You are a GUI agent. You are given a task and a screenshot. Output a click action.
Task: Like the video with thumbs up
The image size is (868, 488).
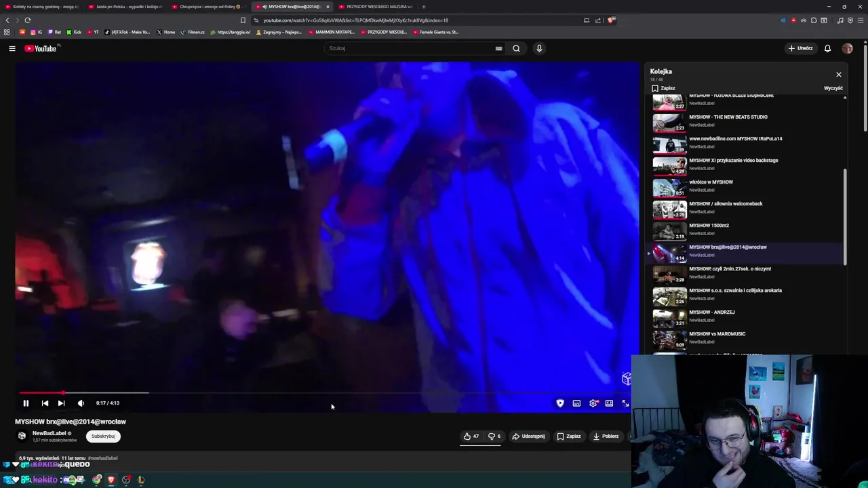click(471, 436)
